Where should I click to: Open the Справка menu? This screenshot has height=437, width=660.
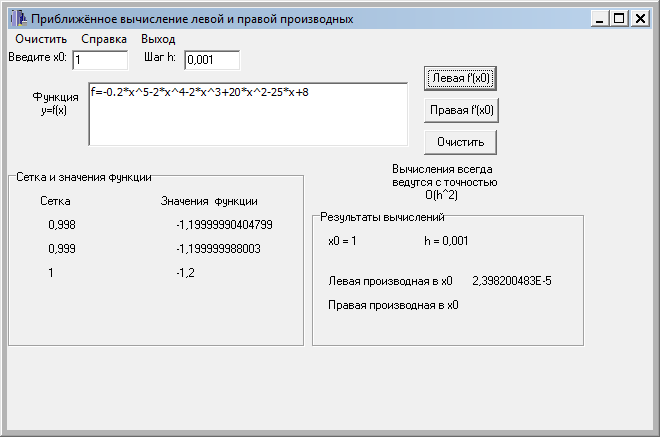click(x=104, y=39)
